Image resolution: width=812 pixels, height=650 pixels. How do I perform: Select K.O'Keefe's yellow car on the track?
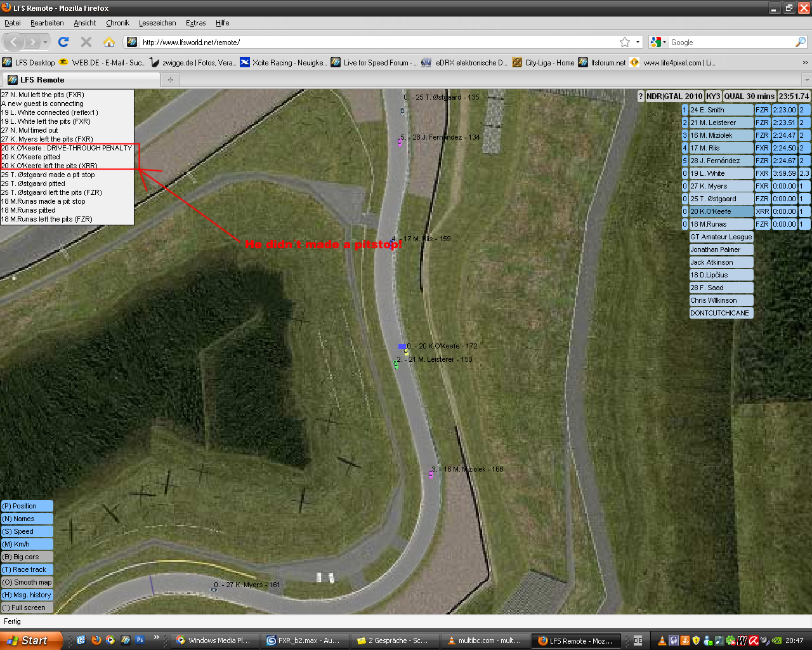click(x=406, y=351)
